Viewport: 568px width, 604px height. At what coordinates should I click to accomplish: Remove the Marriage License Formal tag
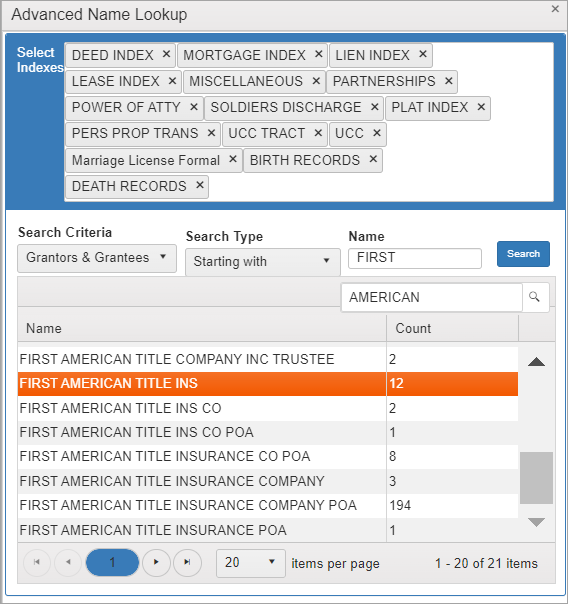pos(233,159)
